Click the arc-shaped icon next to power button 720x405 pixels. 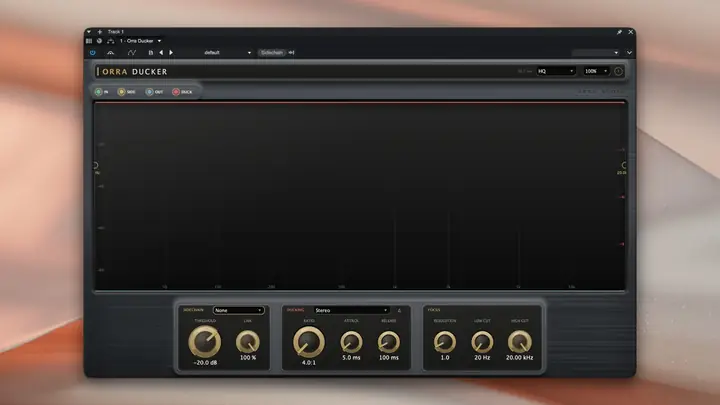coord(110,53)
